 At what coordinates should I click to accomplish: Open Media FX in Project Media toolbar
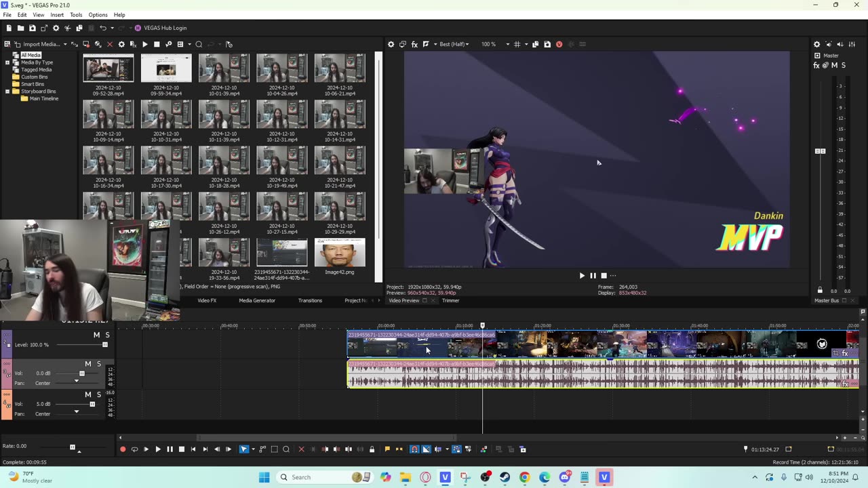(x=133, y=44)
